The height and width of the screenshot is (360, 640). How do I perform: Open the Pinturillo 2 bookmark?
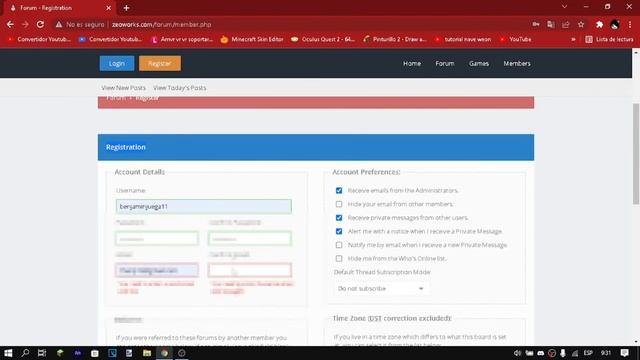[395, 40]
